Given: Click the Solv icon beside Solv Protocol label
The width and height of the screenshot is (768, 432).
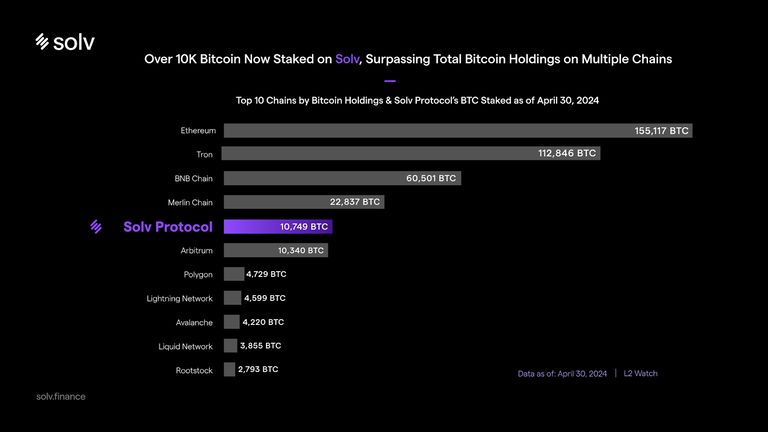Looking at the screenshot, I should [x=98, y=227].
